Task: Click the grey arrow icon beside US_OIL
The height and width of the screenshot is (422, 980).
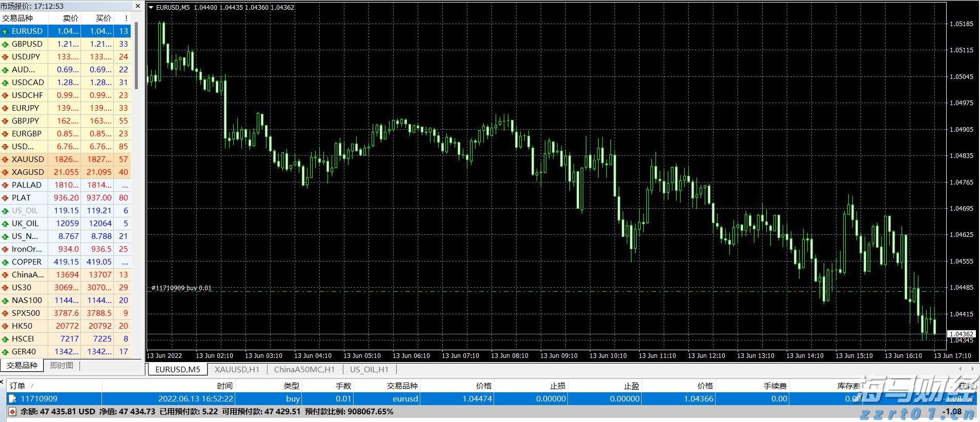Action: [x=5, y=211]
